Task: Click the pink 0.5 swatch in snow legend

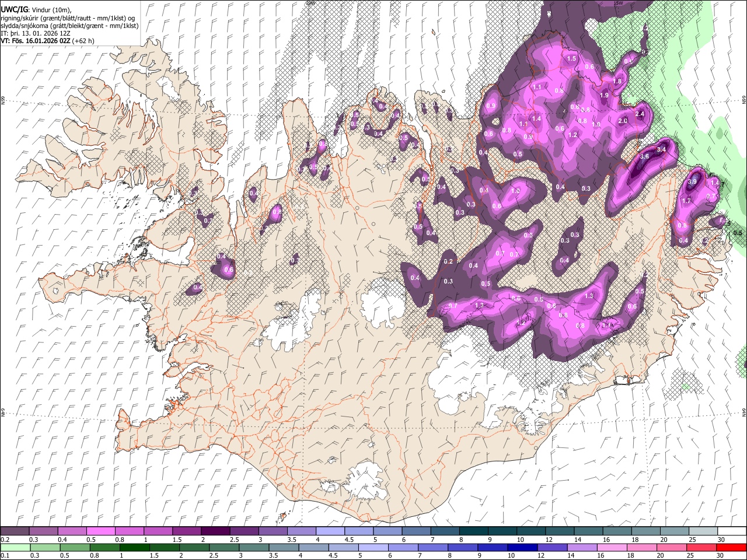Action: coord(100,531)
